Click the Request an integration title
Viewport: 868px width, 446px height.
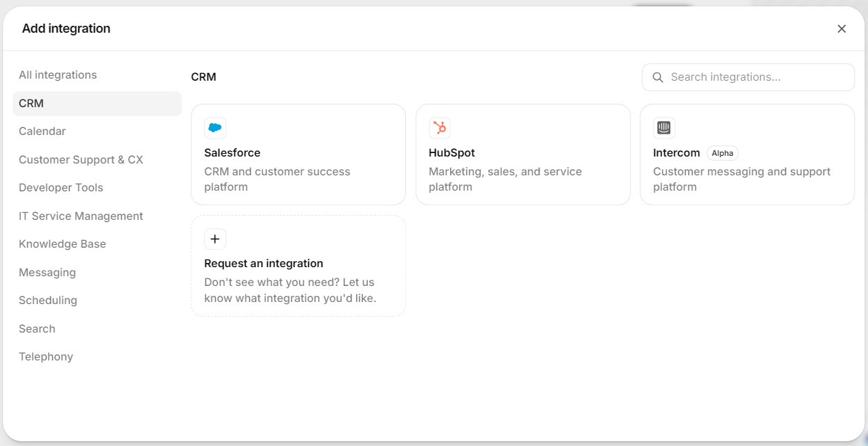tap(264, 264)
